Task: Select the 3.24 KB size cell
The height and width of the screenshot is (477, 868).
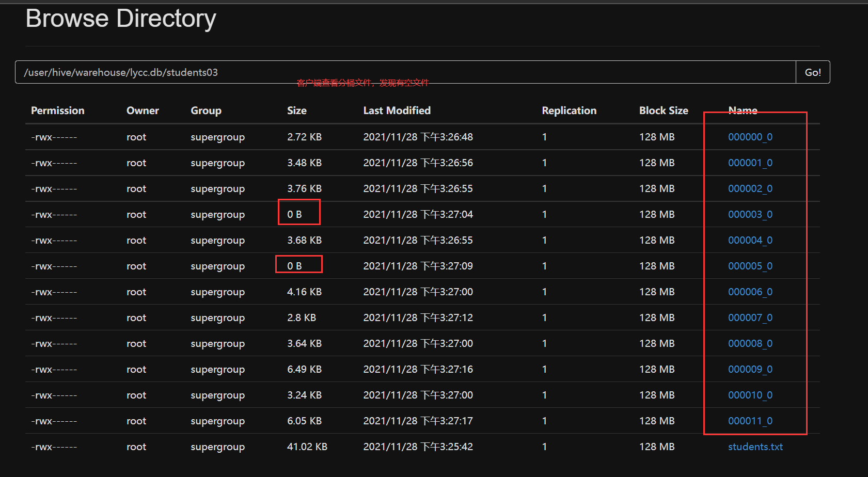Action: (304, 395)
